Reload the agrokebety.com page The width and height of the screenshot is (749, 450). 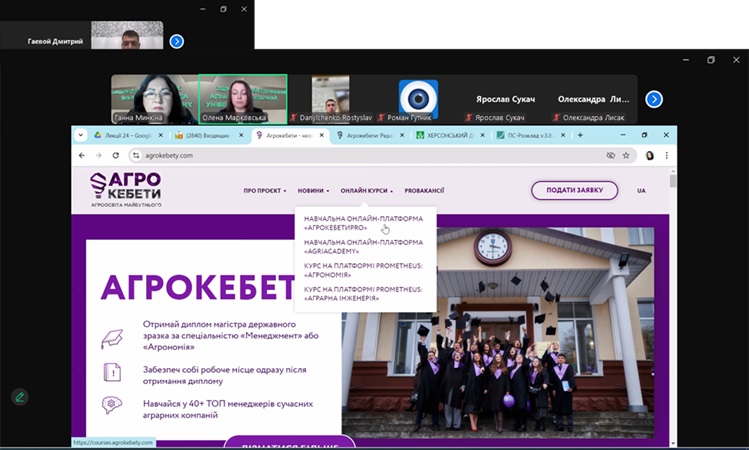pyautogui.click(x=116, y=155)
